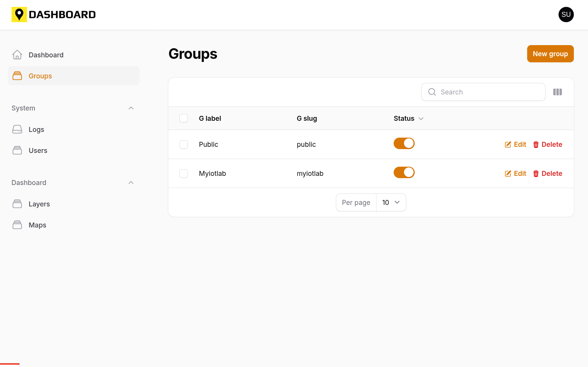Collapse the System sidebar section
588x367 pixels.
point(131,108)
